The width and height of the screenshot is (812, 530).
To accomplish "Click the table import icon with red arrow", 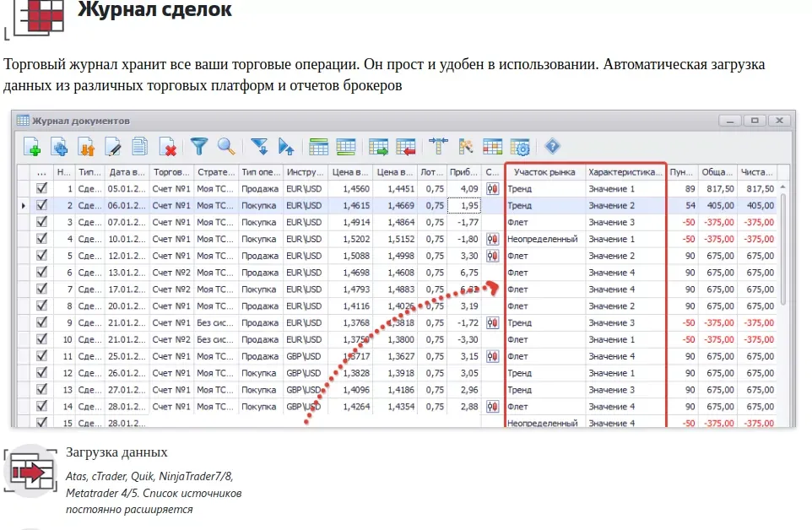I will click(x=405, y=147).
